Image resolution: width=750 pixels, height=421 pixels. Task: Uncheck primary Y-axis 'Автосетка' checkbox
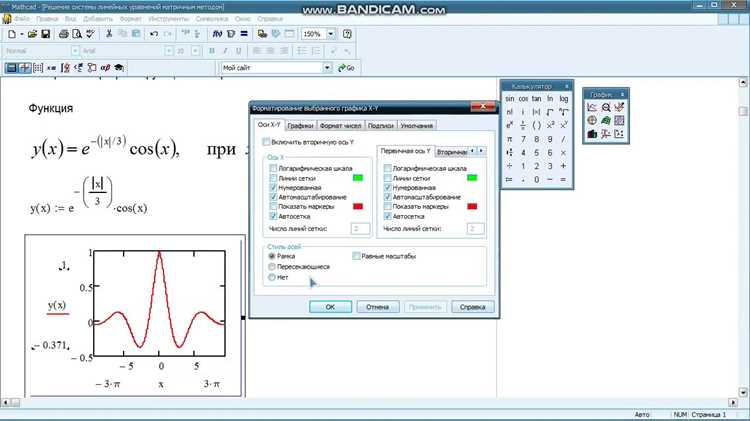[x=387, y=216]
